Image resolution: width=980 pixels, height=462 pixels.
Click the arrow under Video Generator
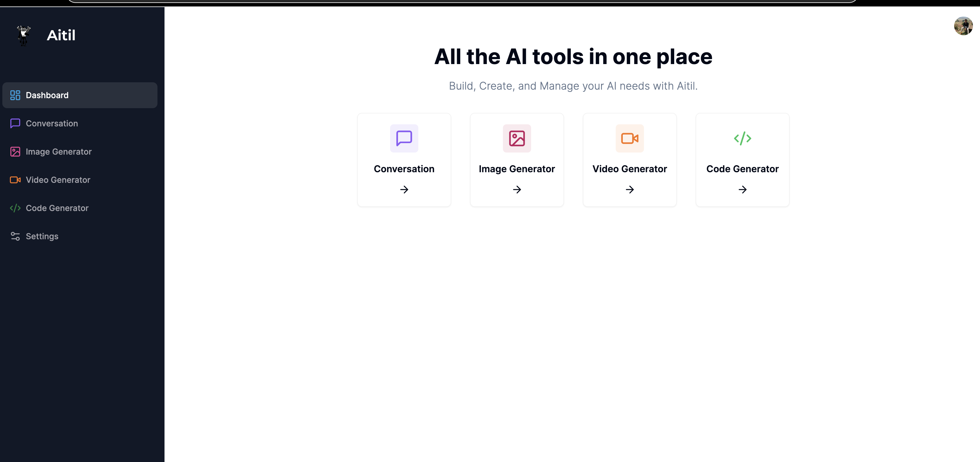coord(630,190)
